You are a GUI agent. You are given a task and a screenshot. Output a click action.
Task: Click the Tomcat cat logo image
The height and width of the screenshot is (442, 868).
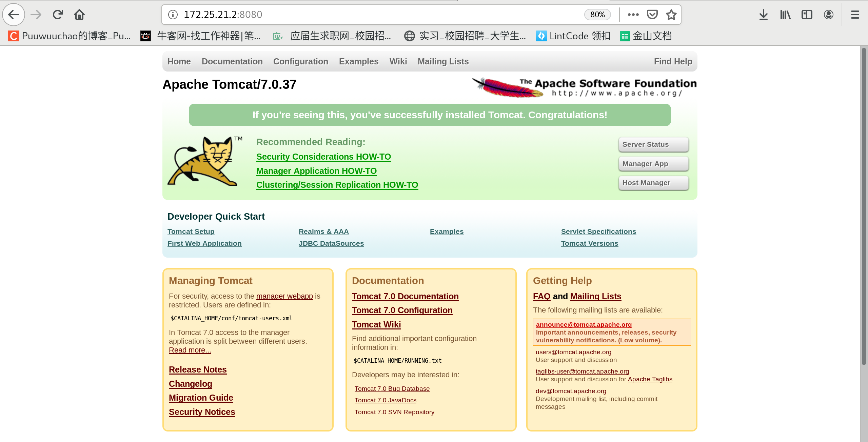[205, 161]
